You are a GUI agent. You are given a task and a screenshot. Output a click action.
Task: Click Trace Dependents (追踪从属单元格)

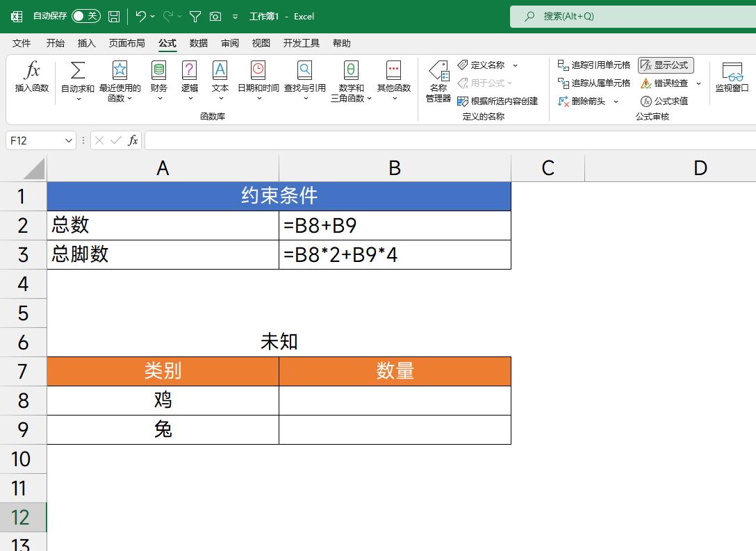[x=594, y=83]
